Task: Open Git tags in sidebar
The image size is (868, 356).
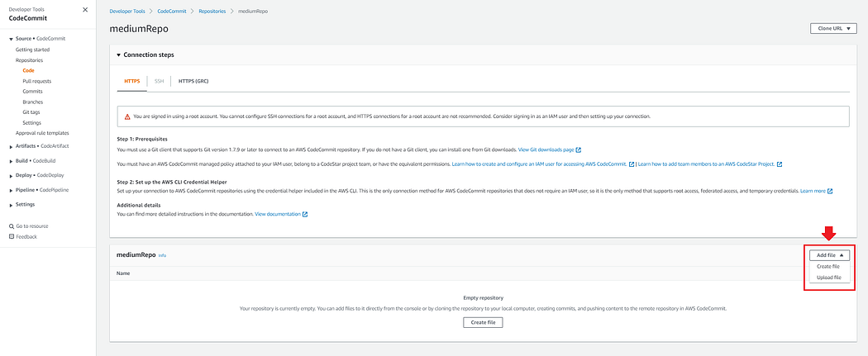Action: coord(31,112)
